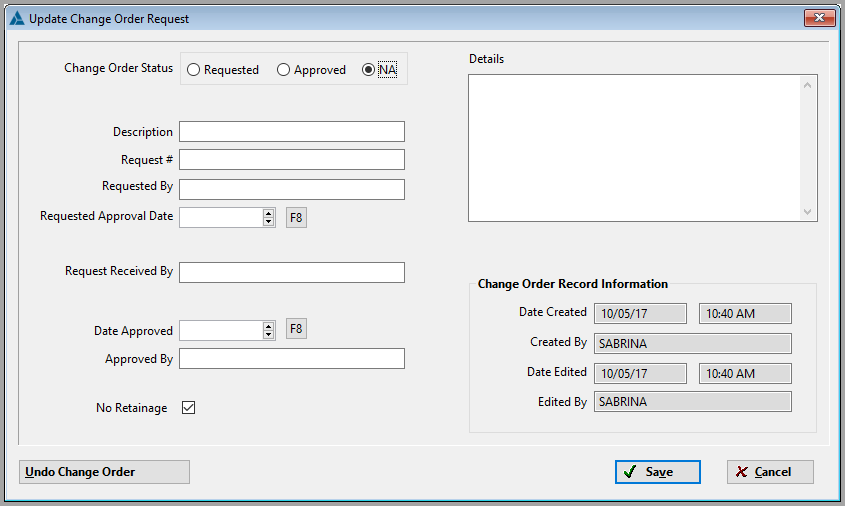Choose the NA status radio button
Image resolution: width=845 pixels, height=506 pixels.
tap(369, 70)
